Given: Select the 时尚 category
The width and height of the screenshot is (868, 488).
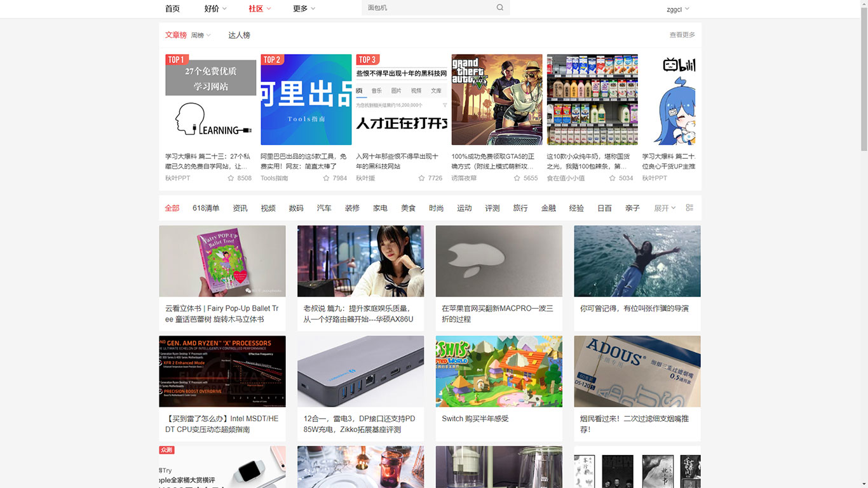Looking at the screenshot, I should pyautogui.click(x=436, y=208).
